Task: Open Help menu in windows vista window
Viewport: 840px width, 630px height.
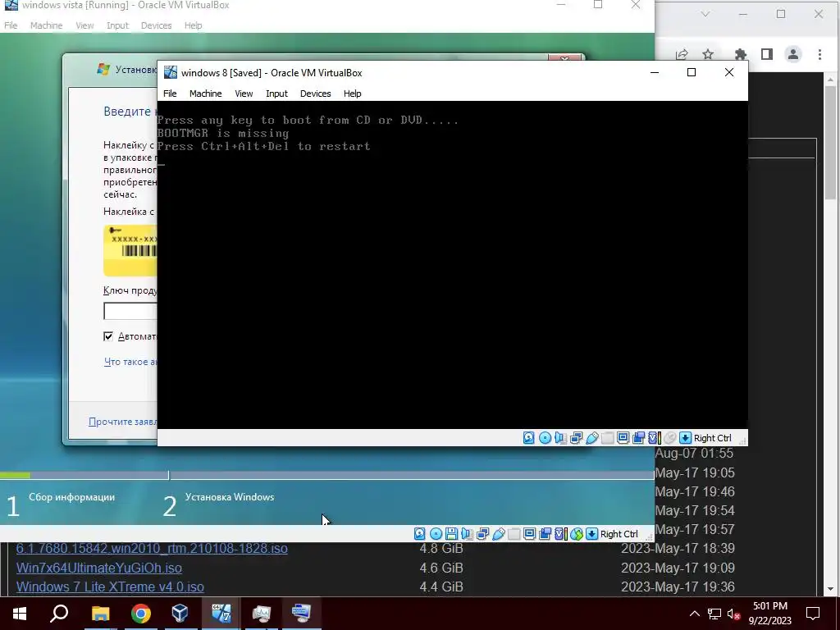Action: coord(193,25)
